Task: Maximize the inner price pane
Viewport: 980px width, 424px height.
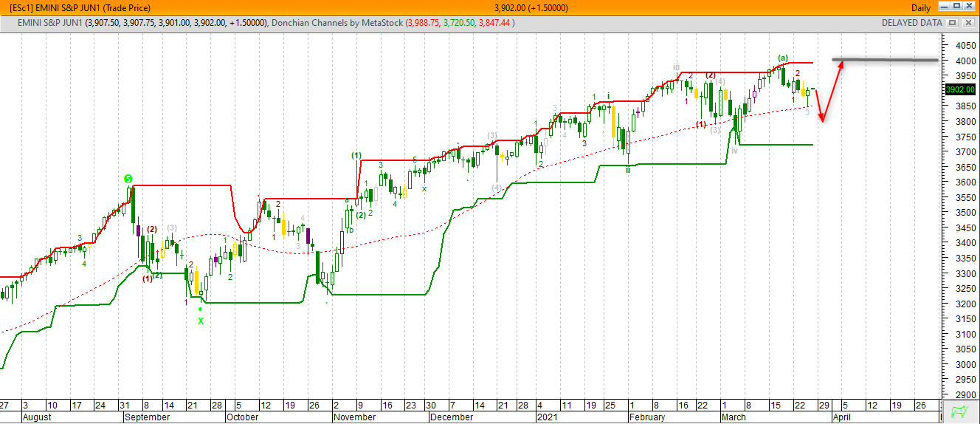Action: (952, 23)
